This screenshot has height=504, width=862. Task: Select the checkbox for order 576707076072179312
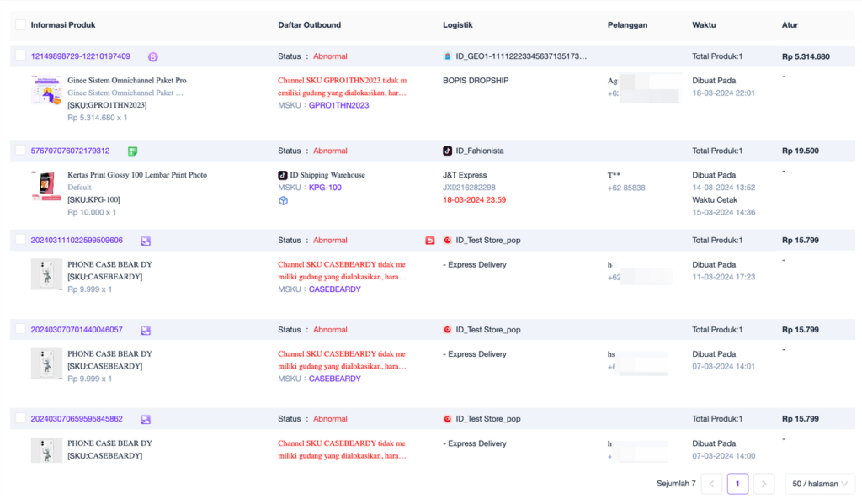(20, 151)
